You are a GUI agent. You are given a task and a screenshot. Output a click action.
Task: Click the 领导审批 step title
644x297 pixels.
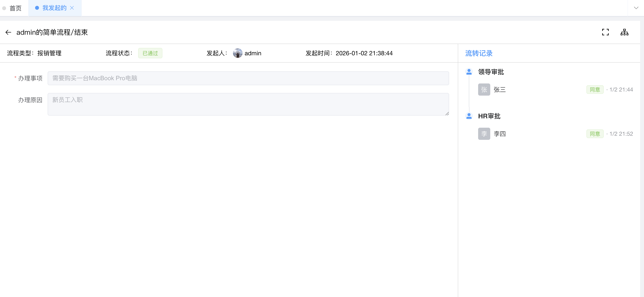[x=491, y=72]
